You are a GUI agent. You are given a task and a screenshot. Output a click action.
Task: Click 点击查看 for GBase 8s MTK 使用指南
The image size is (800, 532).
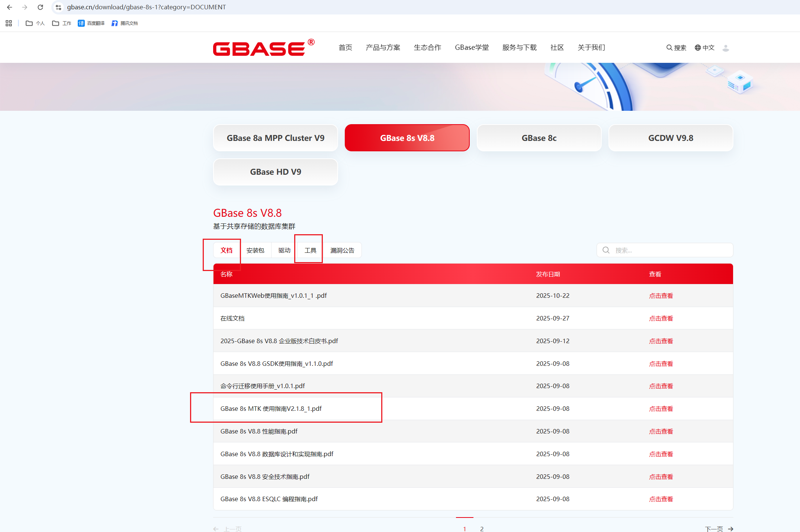(x=661, y=408)
